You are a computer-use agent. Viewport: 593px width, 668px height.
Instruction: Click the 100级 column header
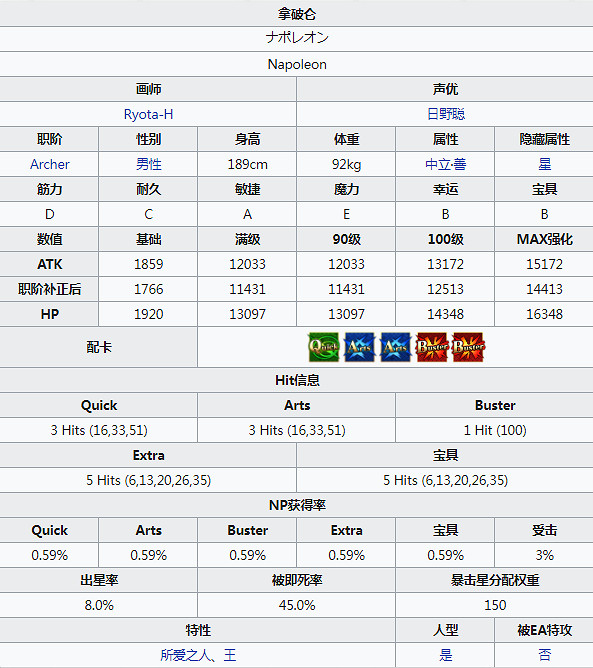pyautogui.click(x=445, y=239)
